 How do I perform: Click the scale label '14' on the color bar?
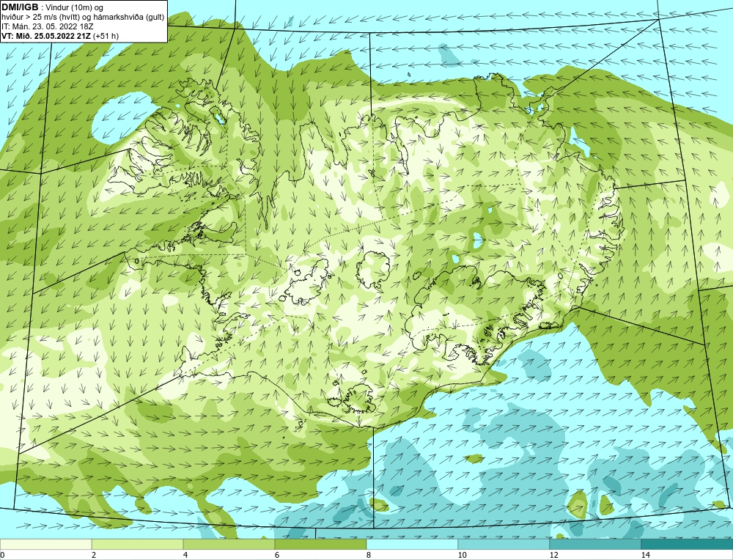click(645, 556)
